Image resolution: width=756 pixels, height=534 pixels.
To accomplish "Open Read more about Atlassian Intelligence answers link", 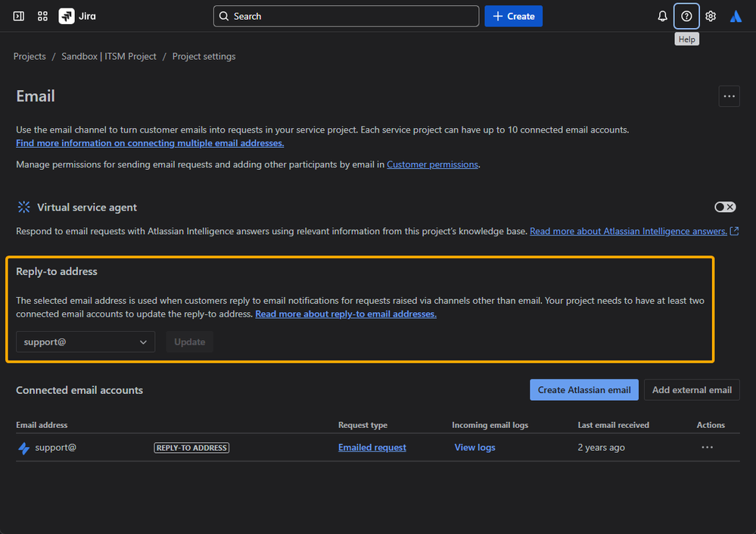I will 628,231.
